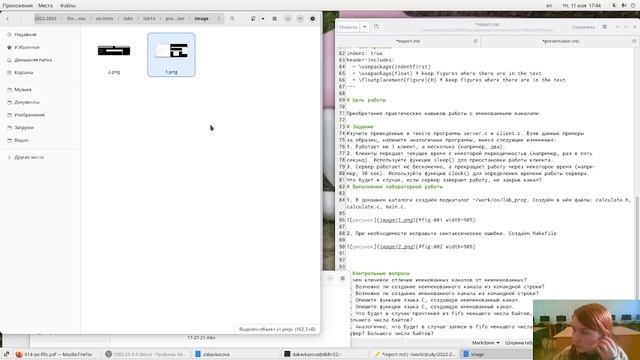
Task: Open text editor hamburger menu
Action: [604, 27]
